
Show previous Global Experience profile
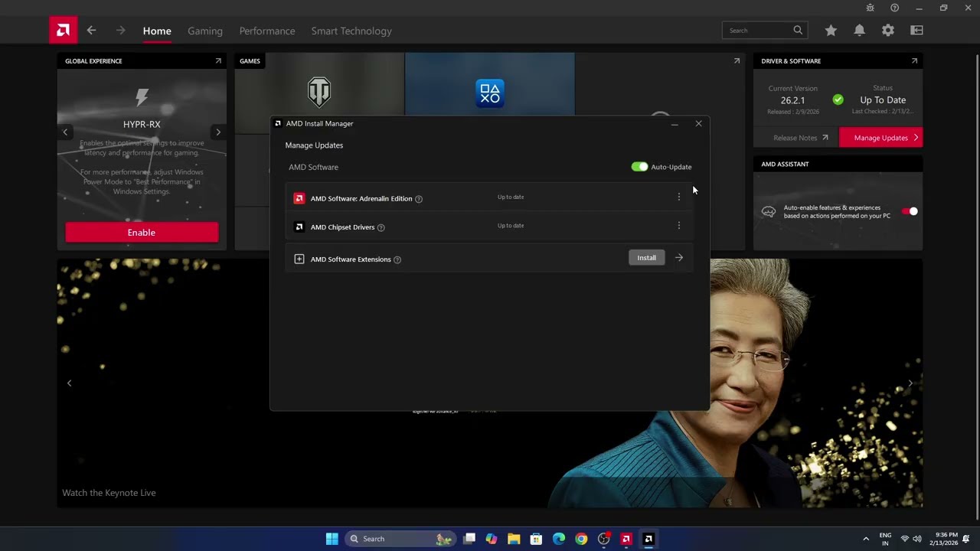point(65,132)
